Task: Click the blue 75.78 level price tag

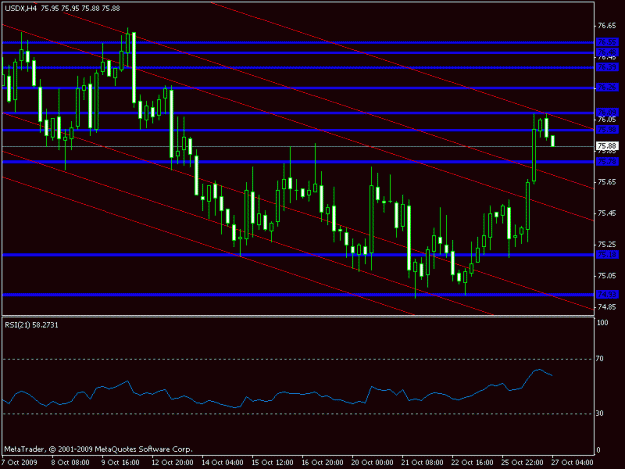Action: click(x=607, y=162)
